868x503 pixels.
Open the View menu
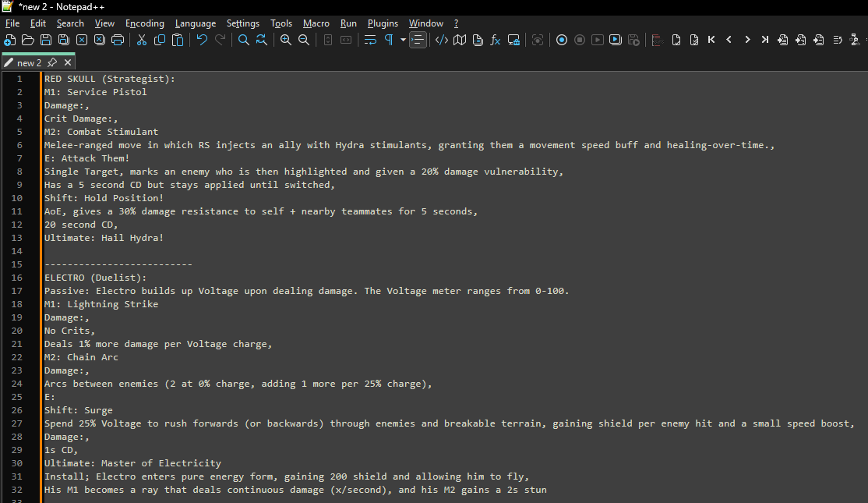point(104,23)
